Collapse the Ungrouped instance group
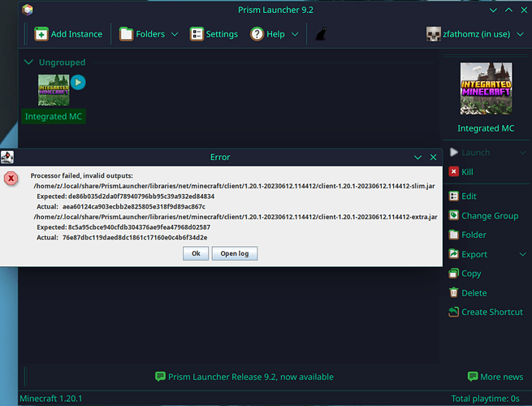 pyautogui.click(x=29, y=62)
